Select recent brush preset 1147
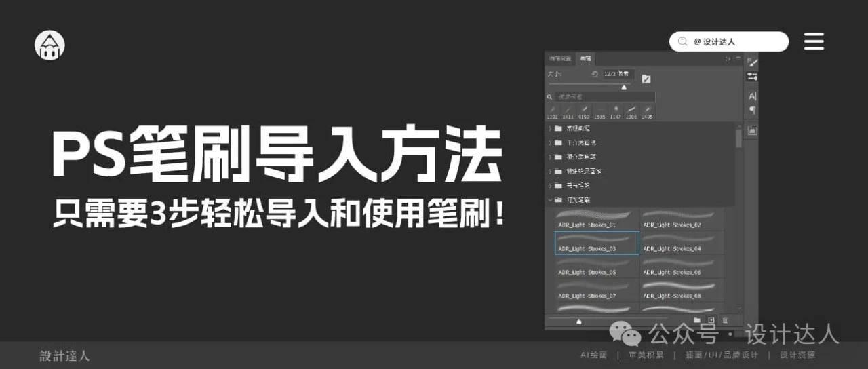 coord(616,112)
